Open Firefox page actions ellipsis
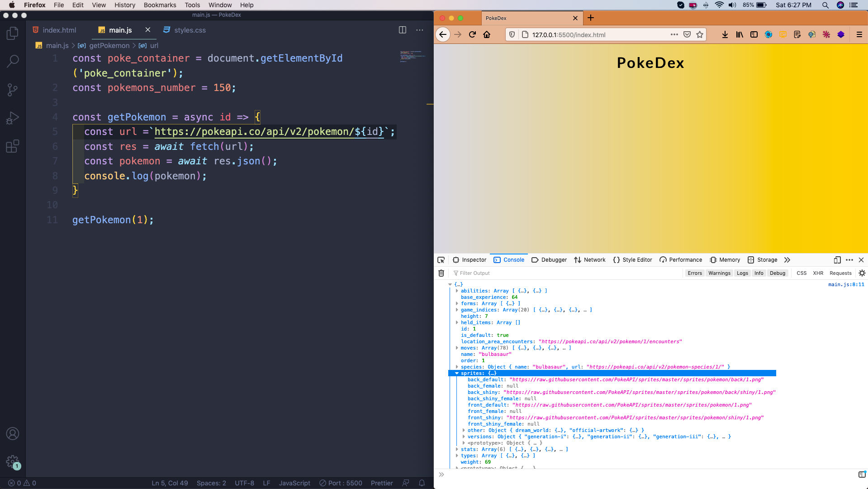Image resolution: width=868 pixels, height=489 pixels. pos(674,34)
